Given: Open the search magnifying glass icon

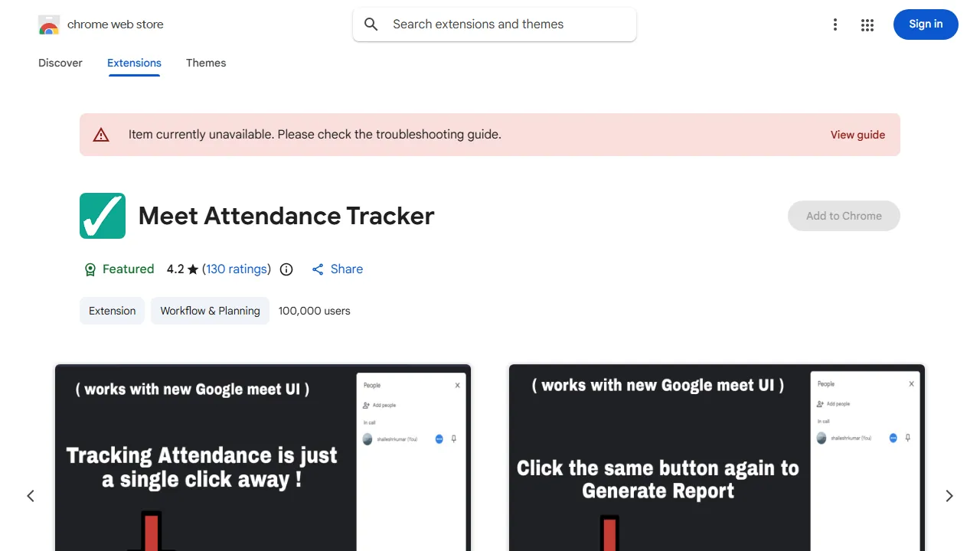Looking at the screenshot, I should click(x=371, y=24).
